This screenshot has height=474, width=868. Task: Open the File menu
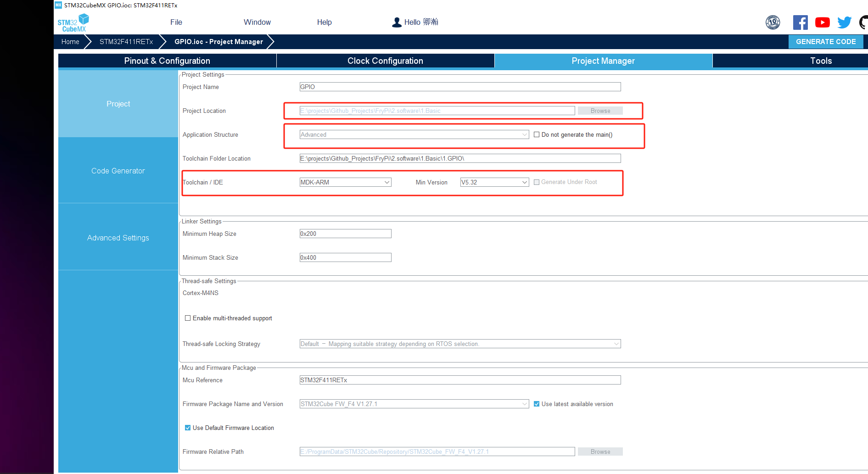click(x=176, y=22)
